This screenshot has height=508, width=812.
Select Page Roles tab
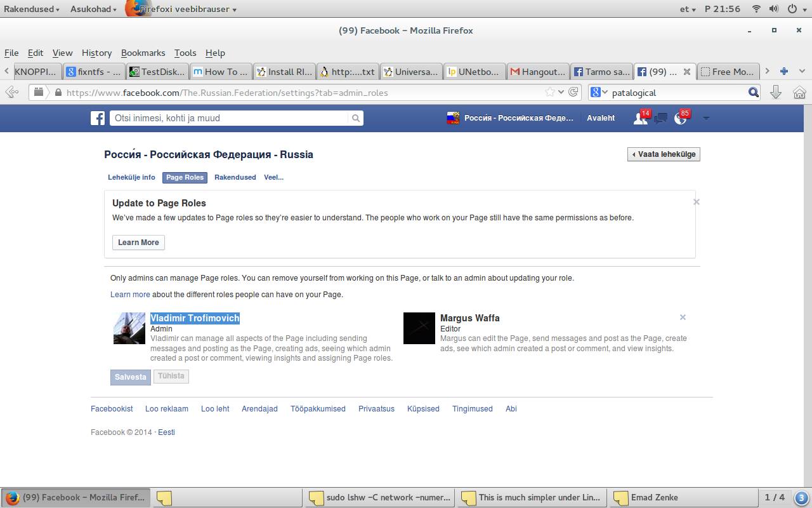click(x=185, y=177)
